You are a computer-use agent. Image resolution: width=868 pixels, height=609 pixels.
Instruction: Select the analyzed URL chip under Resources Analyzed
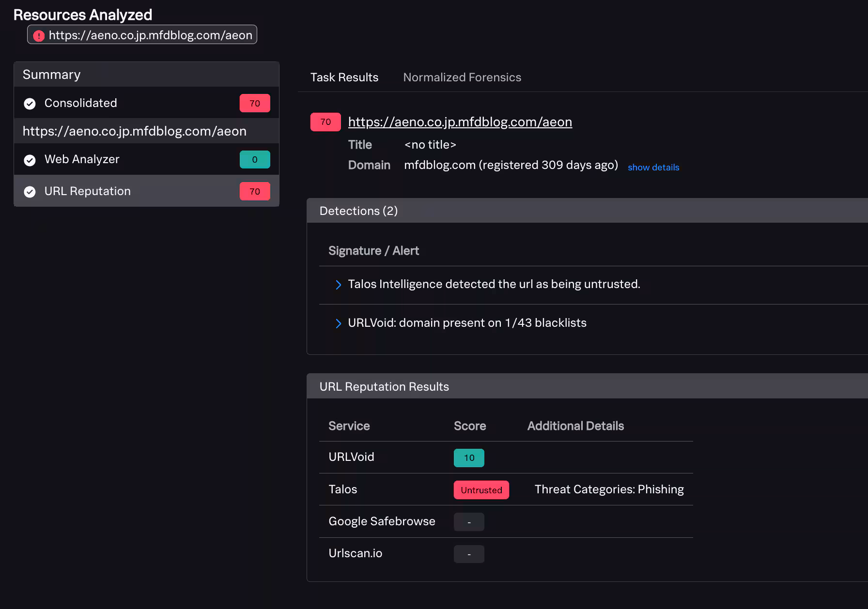click(142, 35)
